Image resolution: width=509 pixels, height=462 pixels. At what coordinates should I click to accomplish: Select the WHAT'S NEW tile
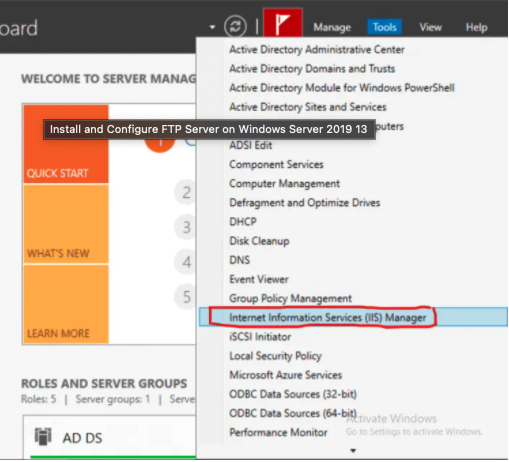tap(66, 224)
